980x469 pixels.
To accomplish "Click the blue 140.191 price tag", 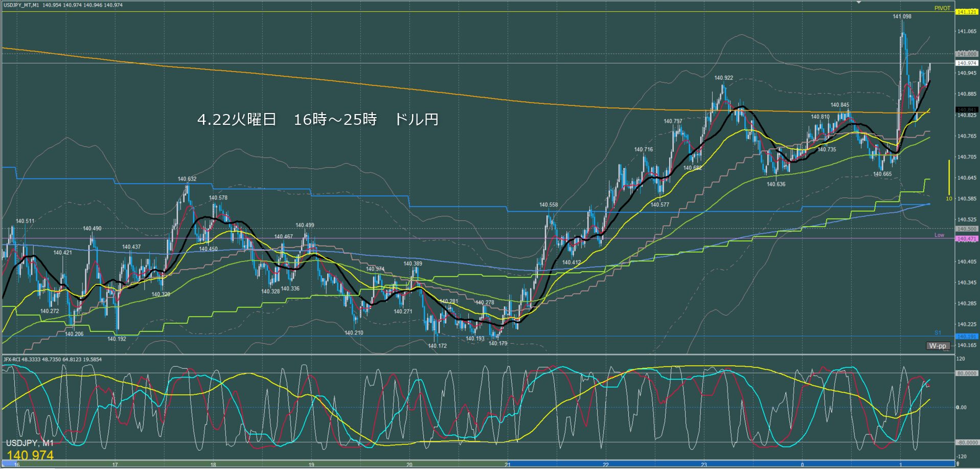I will click(x=966, y=336).
